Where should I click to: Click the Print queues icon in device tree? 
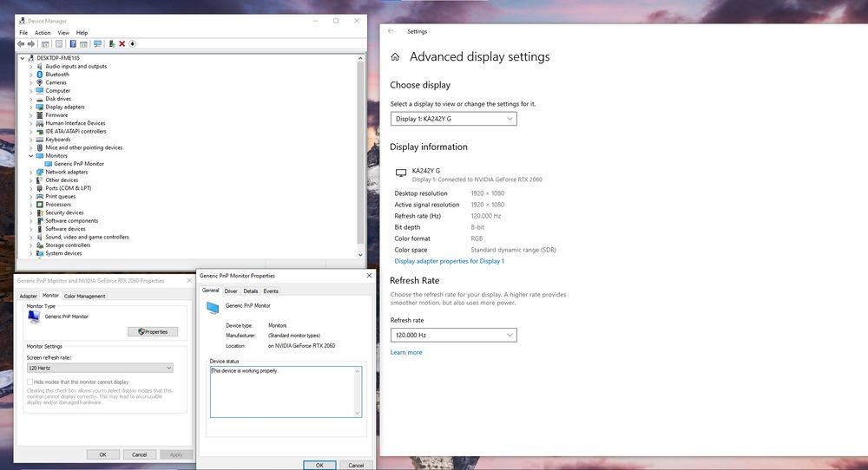(x=40, y=196)
